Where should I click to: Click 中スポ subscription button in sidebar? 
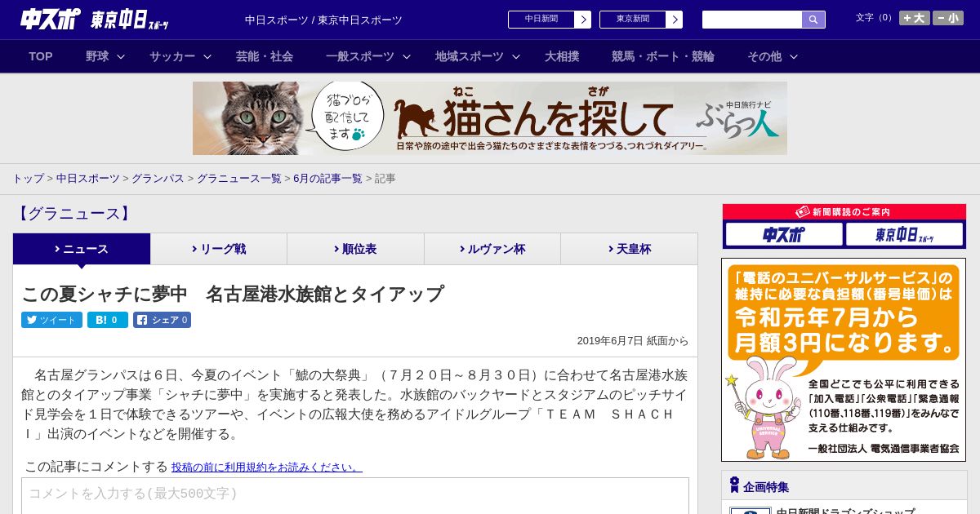point(784,234)
